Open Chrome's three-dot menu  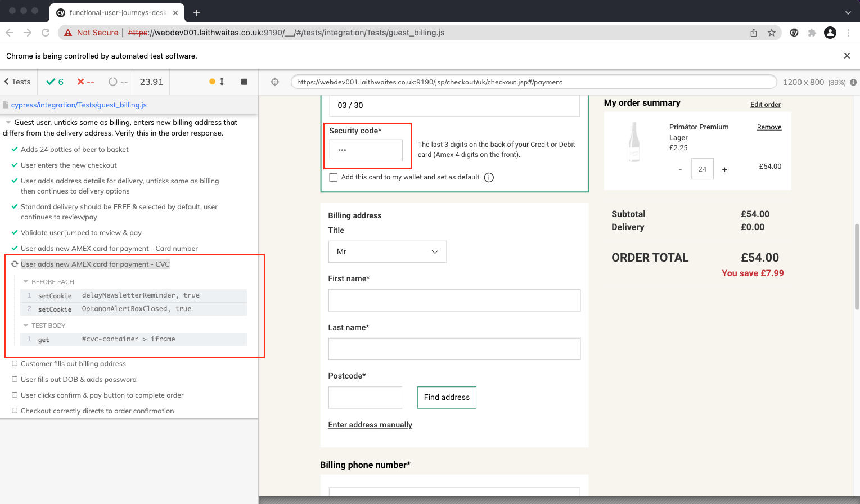[x=848, y=33]
